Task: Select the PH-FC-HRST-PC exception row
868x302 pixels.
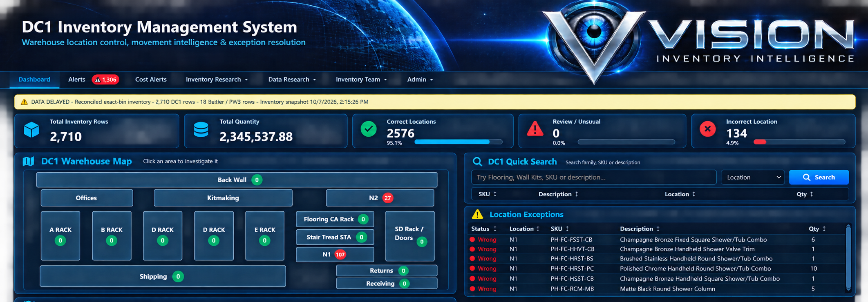Action: pyautogui.click(x=657, y=269)
